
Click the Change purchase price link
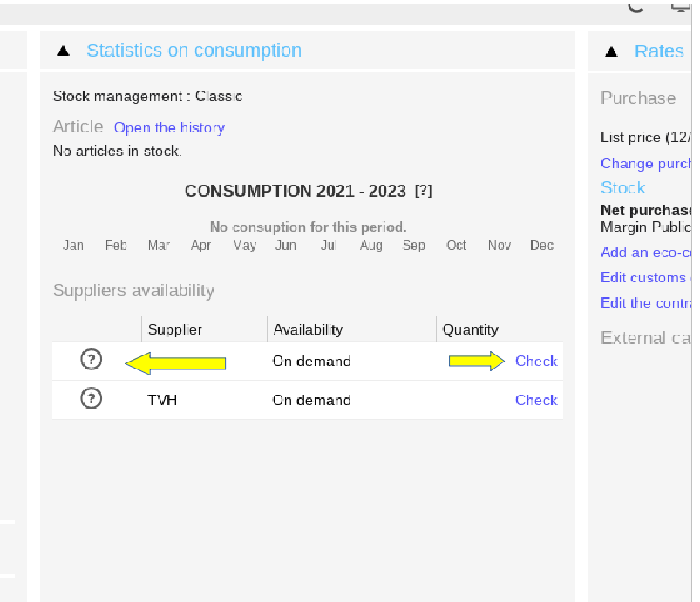[646, 163]
